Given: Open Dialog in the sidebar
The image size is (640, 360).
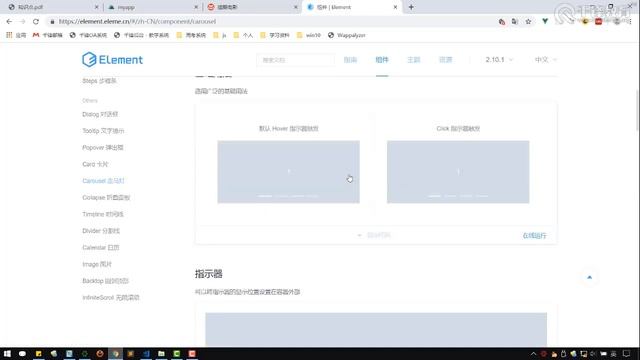Looking at the screenshot, I should 100,114.
